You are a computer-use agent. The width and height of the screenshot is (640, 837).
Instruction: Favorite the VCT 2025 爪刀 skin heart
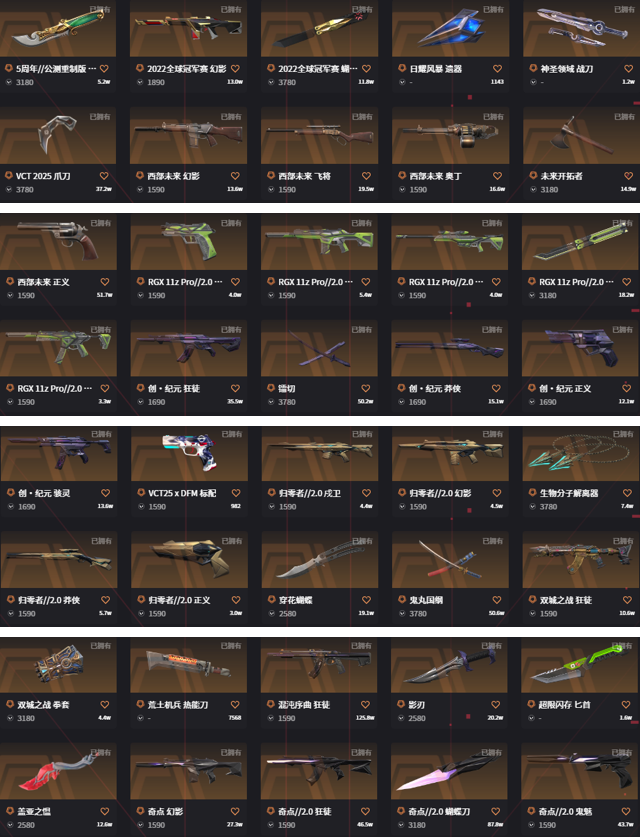(x=104, y=176)
